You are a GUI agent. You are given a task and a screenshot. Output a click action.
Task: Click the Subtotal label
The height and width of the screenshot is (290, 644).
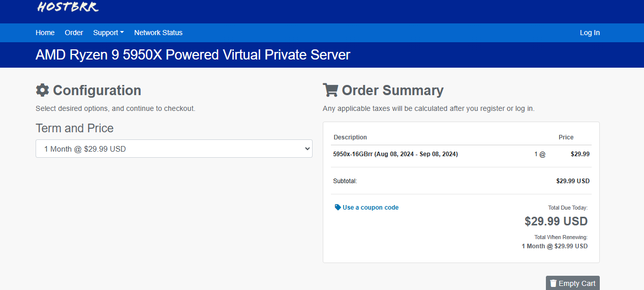[x=345, y=181]
